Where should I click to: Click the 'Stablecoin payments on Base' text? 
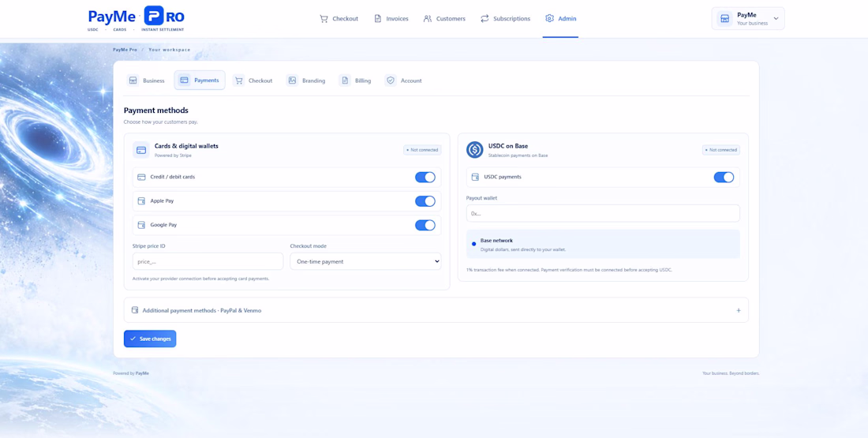[x=518, y=155]
